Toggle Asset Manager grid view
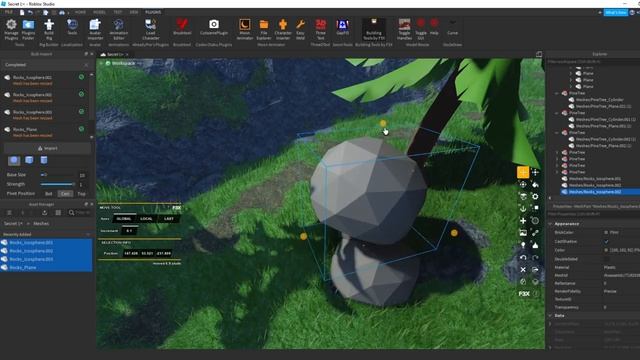The image size is (640, 360). pos(58,213)
